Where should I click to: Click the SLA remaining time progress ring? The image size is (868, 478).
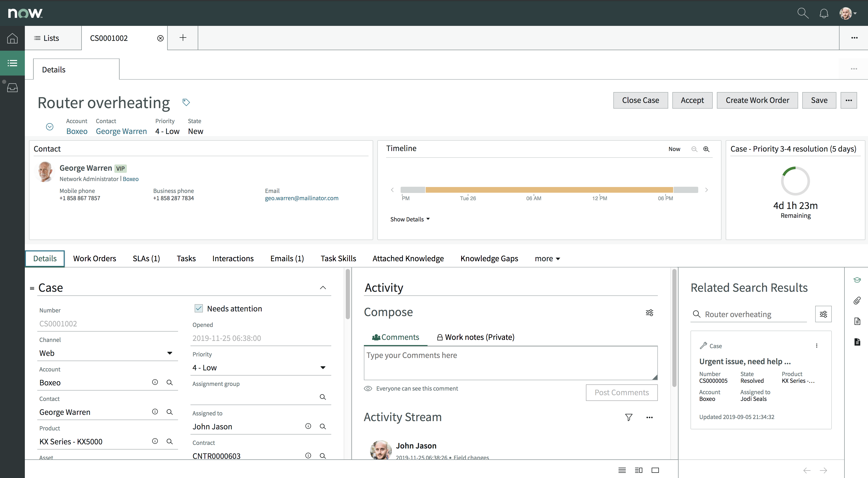coord(795,181)
